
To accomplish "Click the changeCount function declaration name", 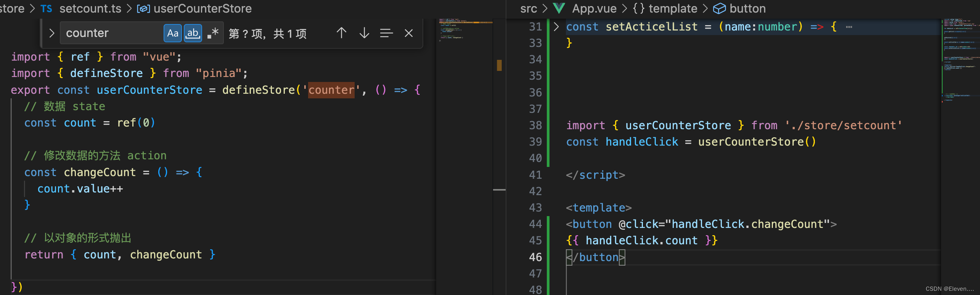I will pos(100,172).
